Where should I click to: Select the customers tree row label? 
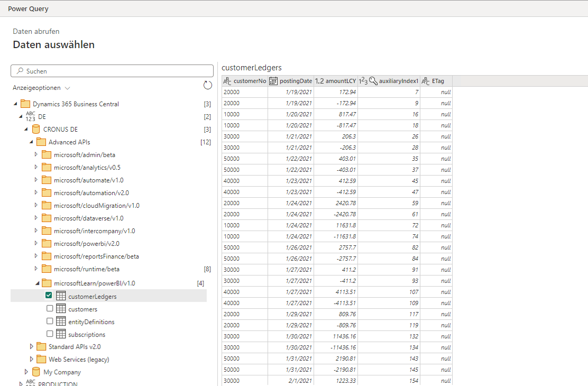point(82,309)
